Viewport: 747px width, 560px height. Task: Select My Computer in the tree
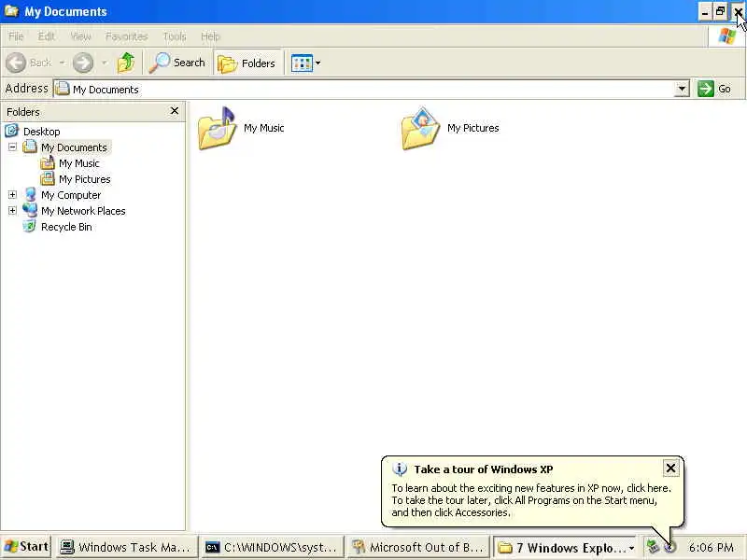(71, 195)
